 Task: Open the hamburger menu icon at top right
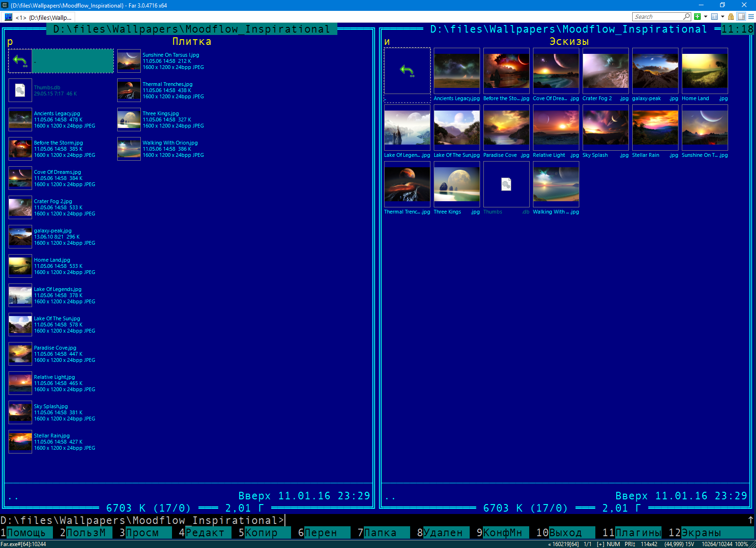coord(751,17)
